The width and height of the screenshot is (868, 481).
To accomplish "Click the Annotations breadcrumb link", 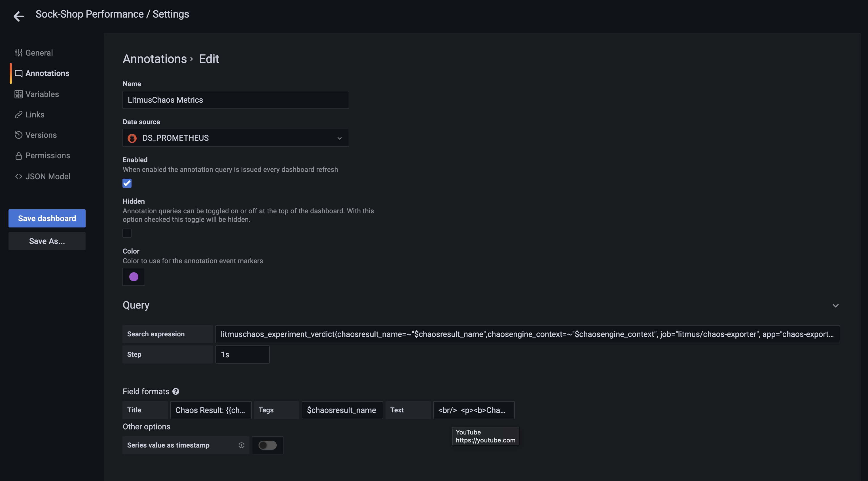I will pyautogui.click(x=155, y=59).
